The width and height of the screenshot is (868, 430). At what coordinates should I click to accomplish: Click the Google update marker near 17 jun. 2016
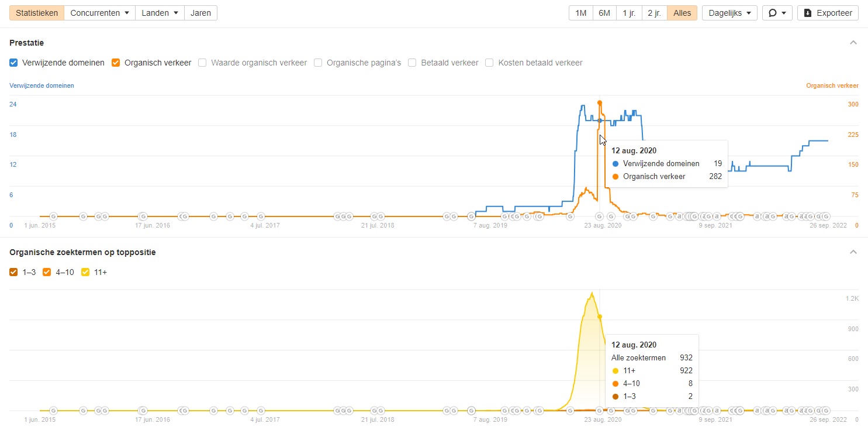coord(143,216)
